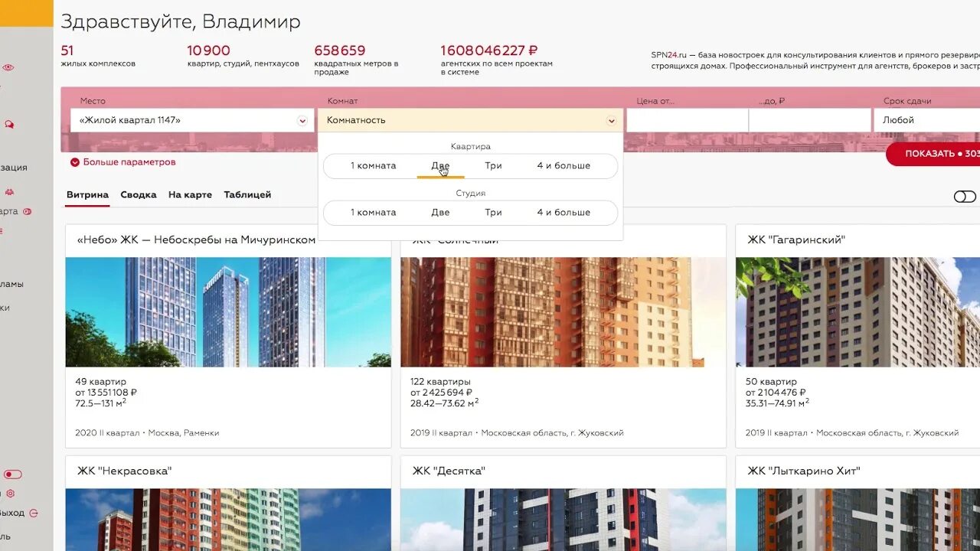Click the eye icon in left sidebar
The height and width of the screenshot is (551, 980).
pos(8,67)
